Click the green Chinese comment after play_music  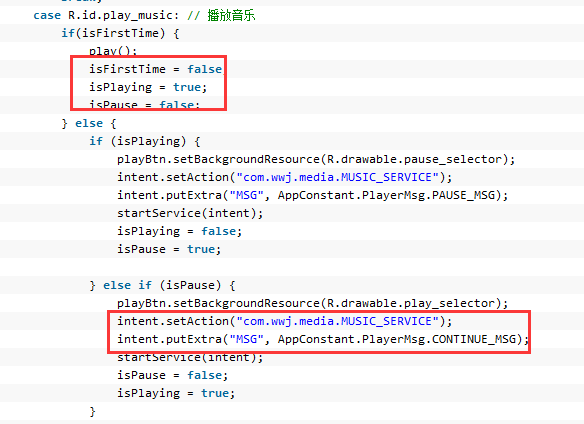click(x=231, y=15)
